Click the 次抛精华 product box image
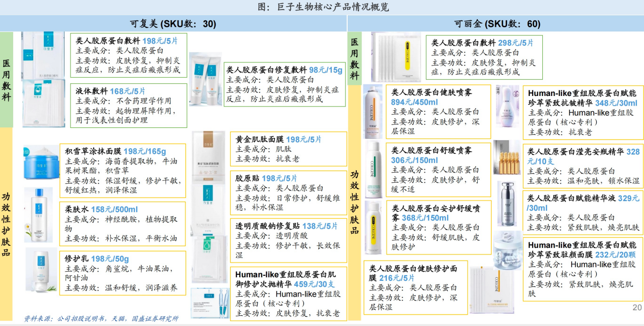644x326 pixels. point(210,303)
